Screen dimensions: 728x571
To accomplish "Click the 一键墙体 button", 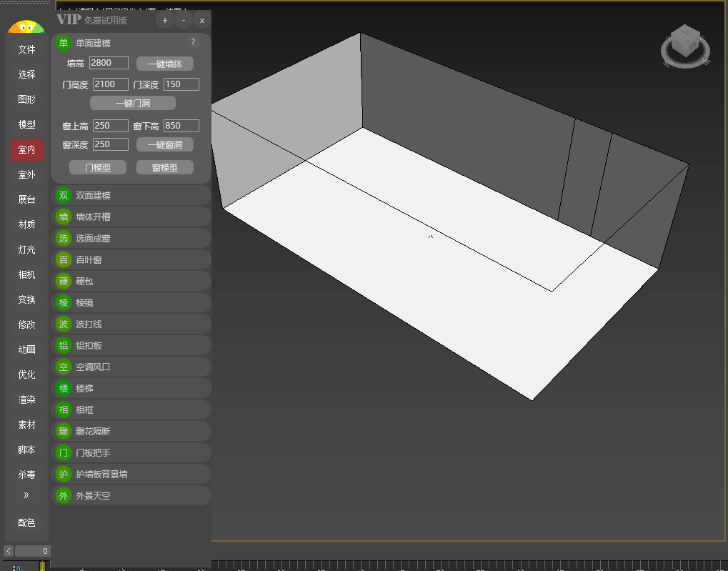I will 165,64.
